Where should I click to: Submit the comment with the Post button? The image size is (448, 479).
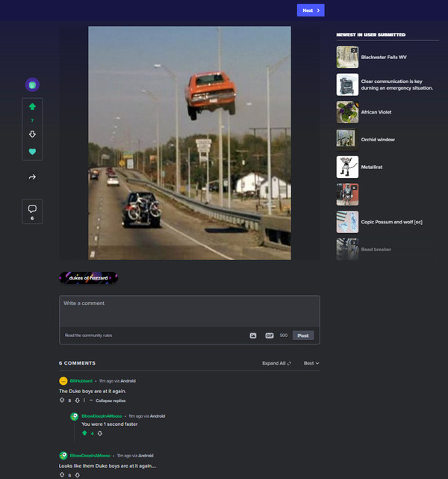pos(303,336)
